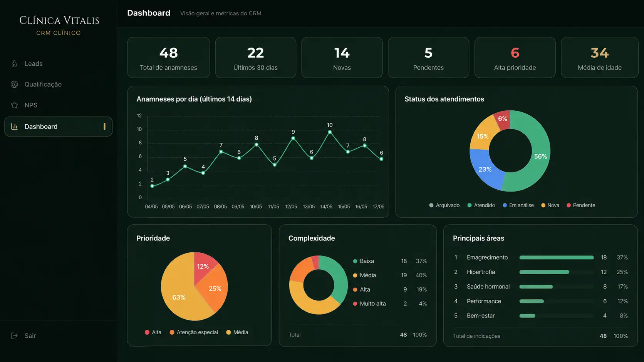644x362 pixels.
Task: Click the Emagrecimento progress bar
Action: [x=557, y=258]
